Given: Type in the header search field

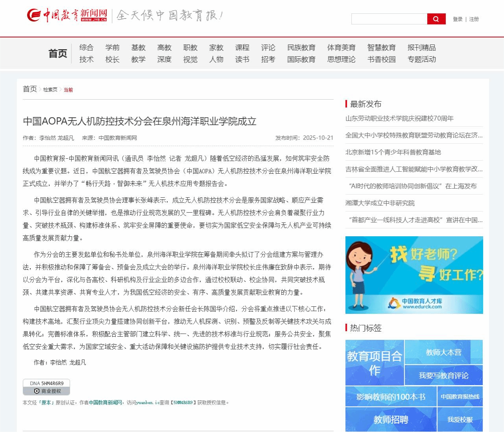Looking at the screenshot, I should coord(389,19).
